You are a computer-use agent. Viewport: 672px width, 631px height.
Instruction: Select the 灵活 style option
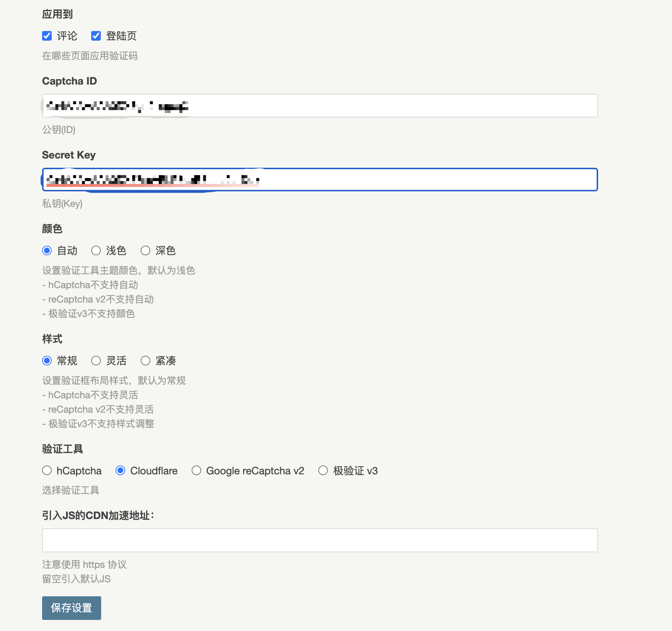point(96,361)
